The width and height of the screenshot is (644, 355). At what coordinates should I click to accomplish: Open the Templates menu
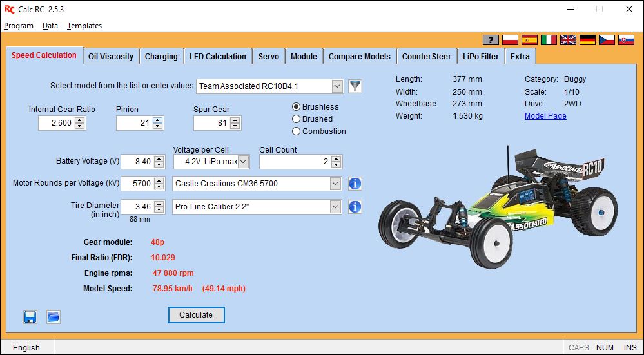coord(84,25)
